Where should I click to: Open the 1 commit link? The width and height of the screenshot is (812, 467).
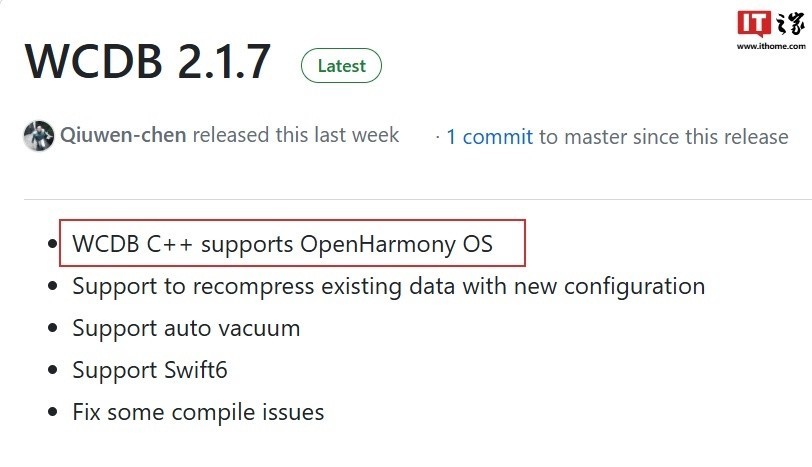[x=489, y=137]
